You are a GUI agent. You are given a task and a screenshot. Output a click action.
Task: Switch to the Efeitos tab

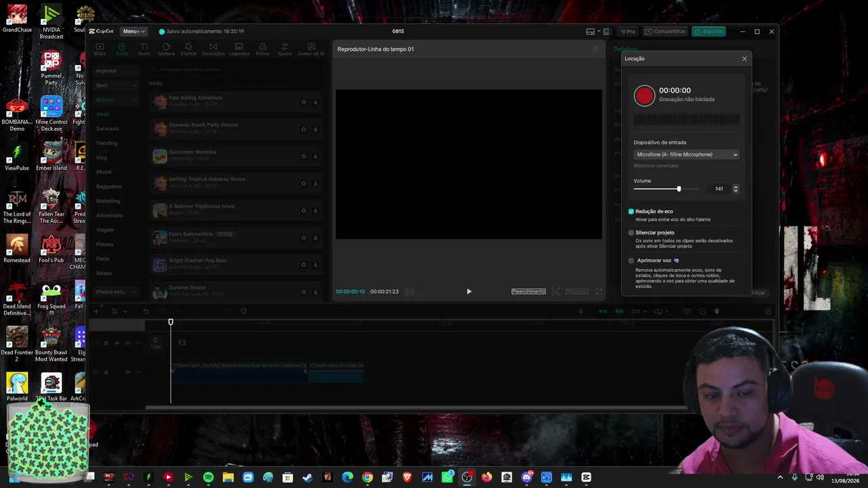point(189,49)
